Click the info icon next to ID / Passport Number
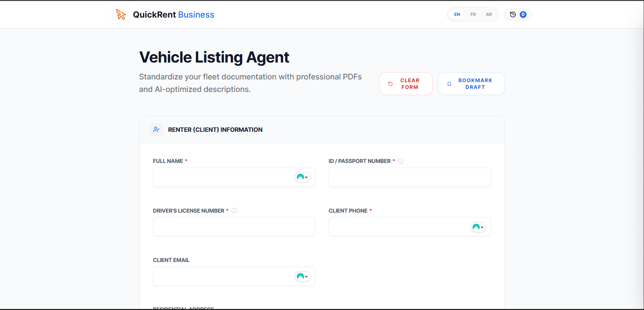Viewport: 644px width, 310px height. [401, 161]
